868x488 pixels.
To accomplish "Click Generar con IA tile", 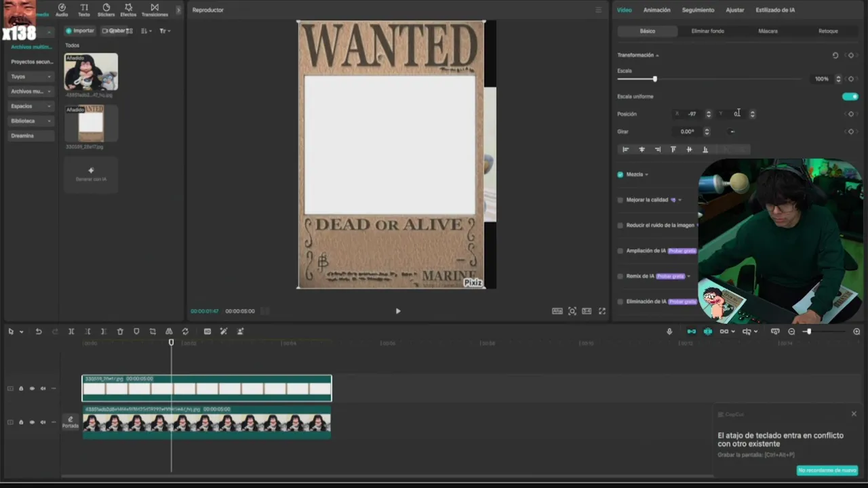I will coord(91,175).
